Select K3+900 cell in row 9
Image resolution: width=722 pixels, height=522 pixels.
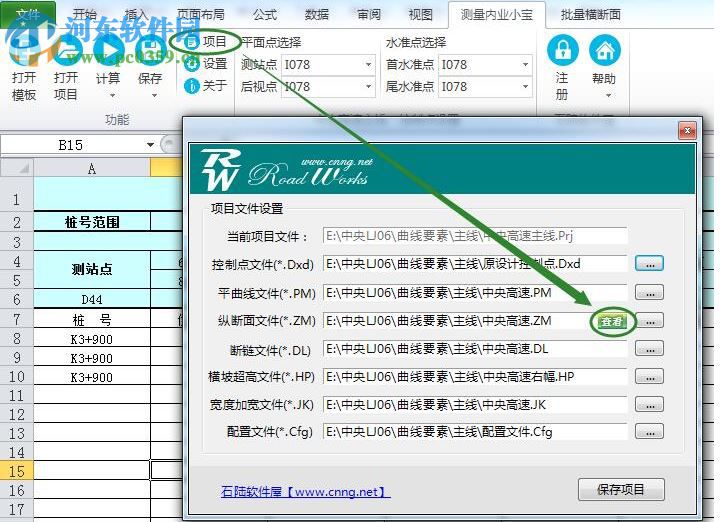[92, 358]
